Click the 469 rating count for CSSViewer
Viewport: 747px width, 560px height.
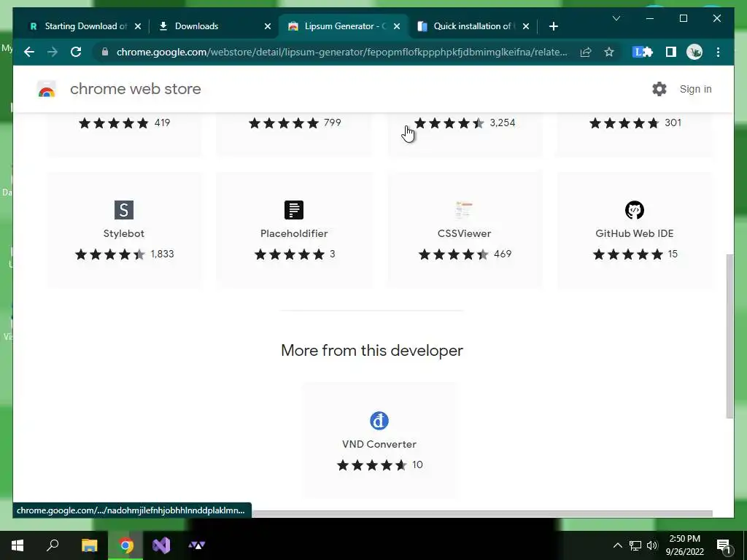503,254
